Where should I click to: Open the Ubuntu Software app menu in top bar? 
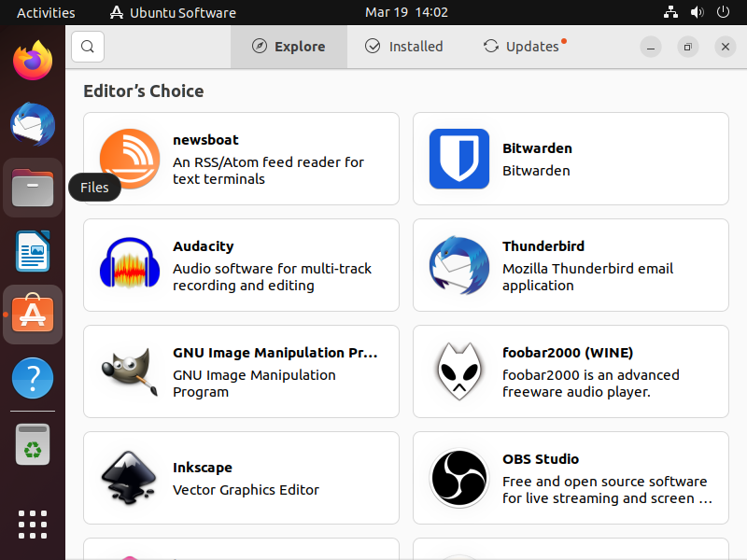[173, 12]
